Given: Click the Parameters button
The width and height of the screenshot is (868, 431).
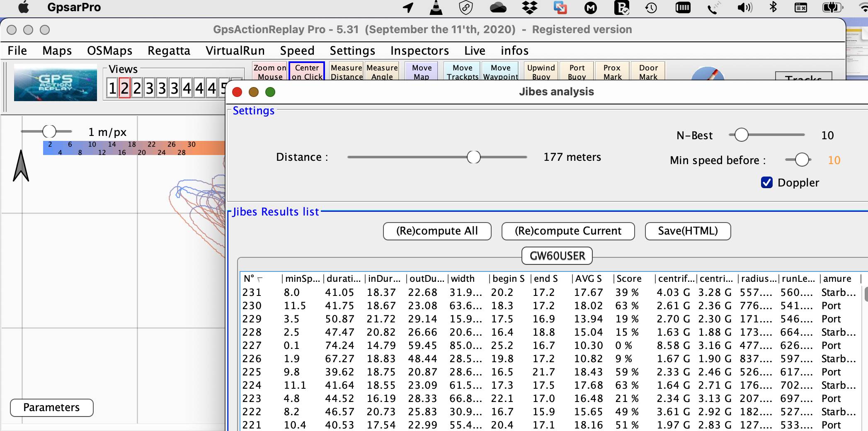Looking at the screenshot, I should tap(51, 408).
